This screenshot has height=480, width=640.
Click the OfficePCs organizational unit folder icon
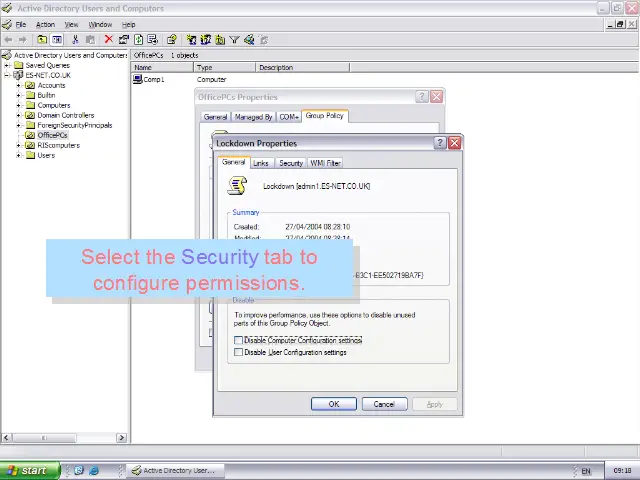30,135
